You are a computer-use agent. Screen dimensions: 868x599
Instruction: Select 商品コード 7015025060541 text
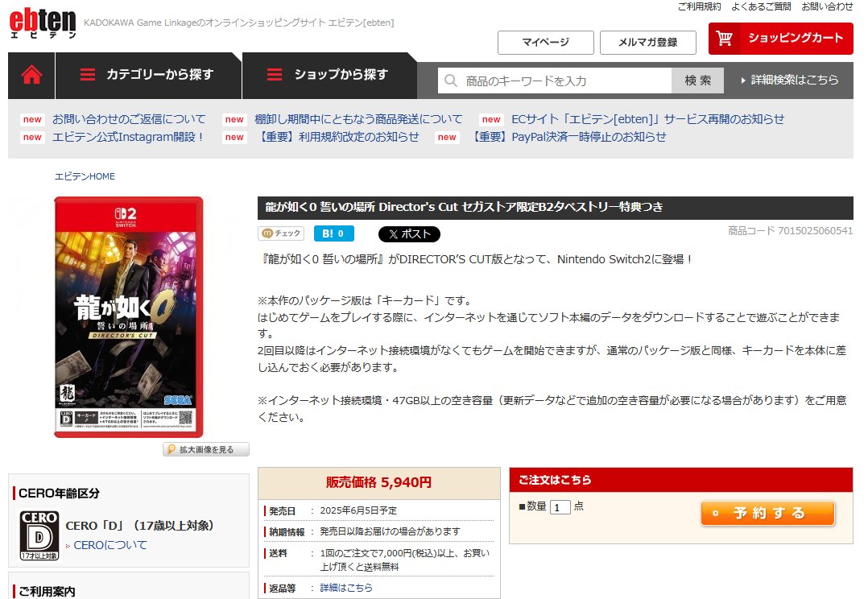[790, 231]
